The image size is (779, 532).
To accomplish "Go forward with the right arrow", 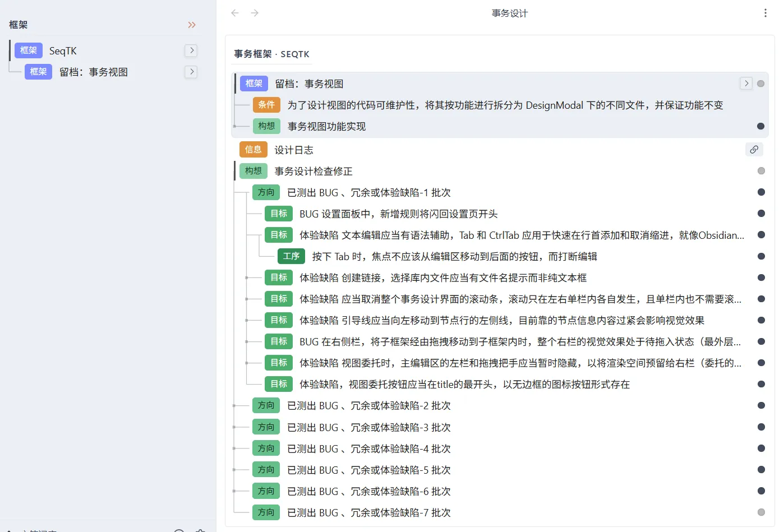I will 255,13.
